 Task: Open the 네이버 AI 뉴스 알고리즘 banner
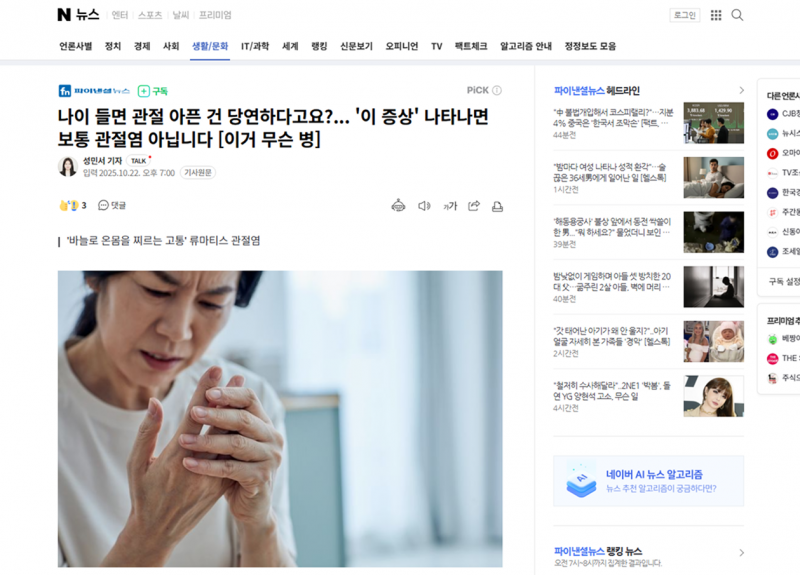coord(648,481)
